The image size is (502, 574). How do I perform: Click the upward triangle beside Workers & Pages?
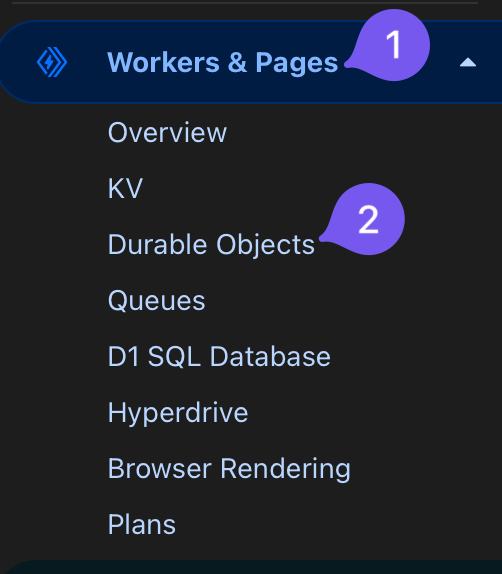point(468,63)
